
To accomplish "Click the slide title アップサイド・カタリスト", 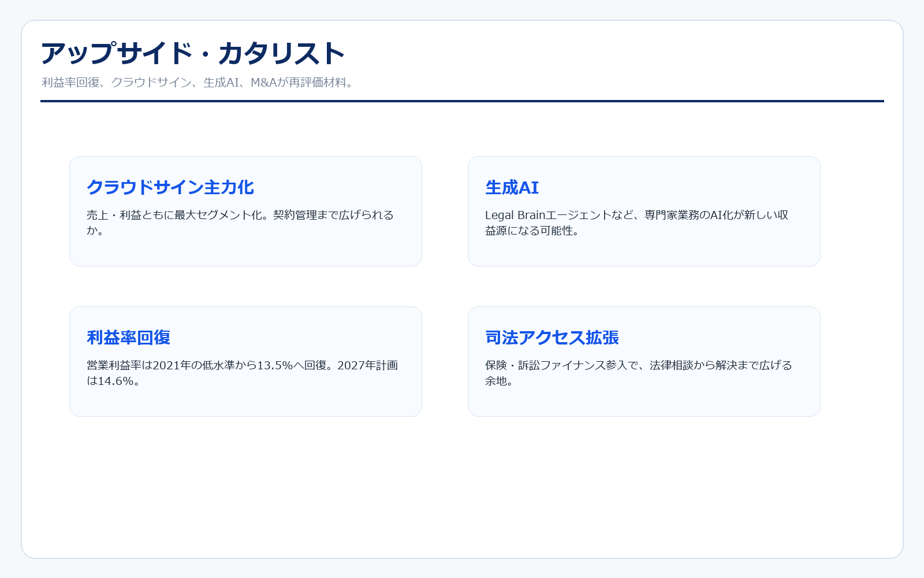I will click(x=193, y=53).
